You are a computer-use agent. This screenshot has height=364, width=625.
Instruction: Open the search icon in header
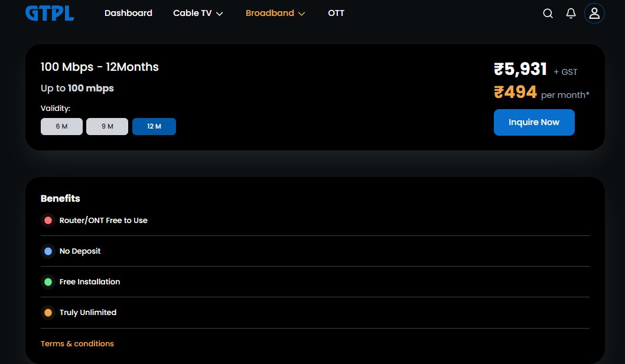[548, 13]
